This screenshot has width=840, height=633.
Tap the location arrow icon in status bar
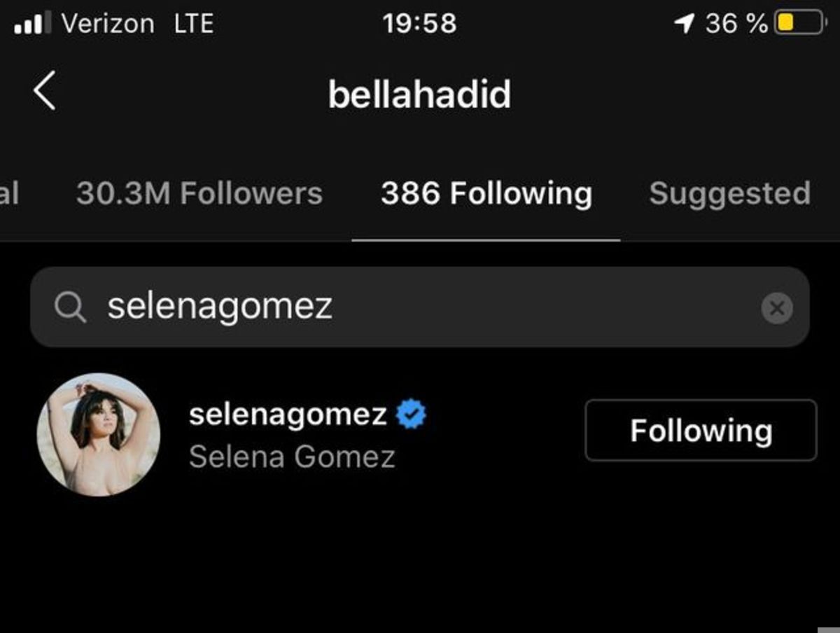point(684,25)
